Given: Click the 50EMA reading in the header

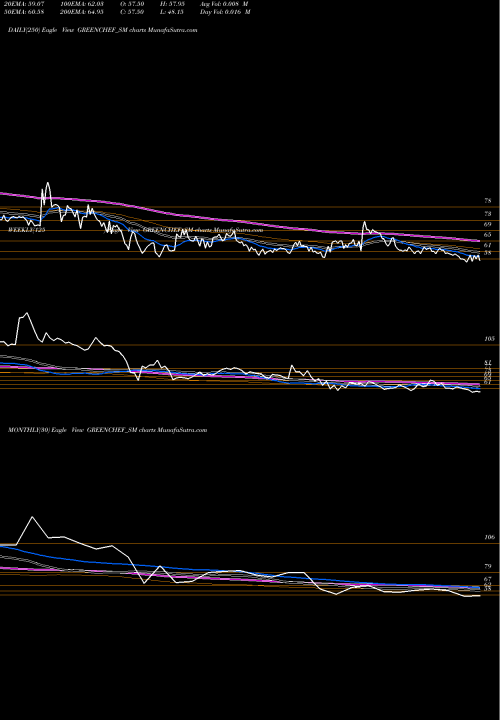Looking at the screenshot, I should 22,12.
